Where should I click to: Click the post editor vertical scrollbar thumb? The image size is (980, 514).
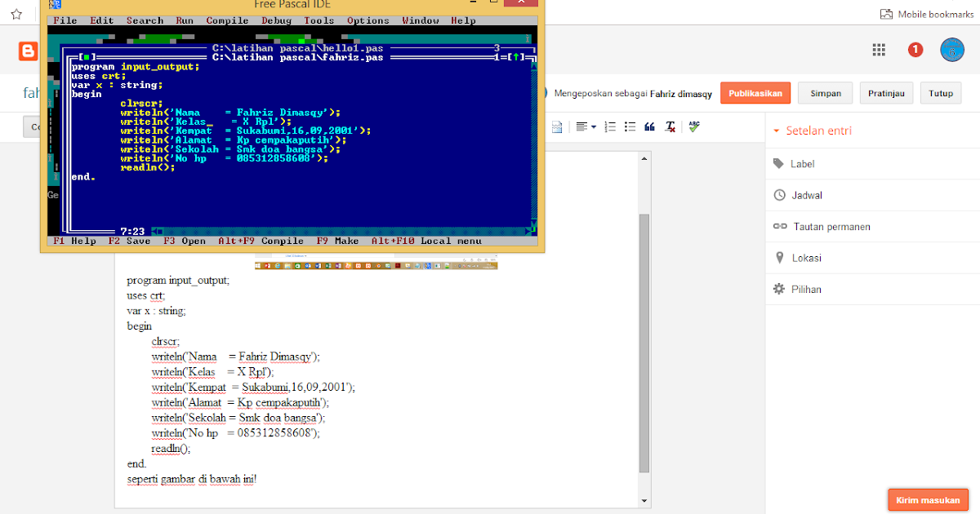[644, 343]
